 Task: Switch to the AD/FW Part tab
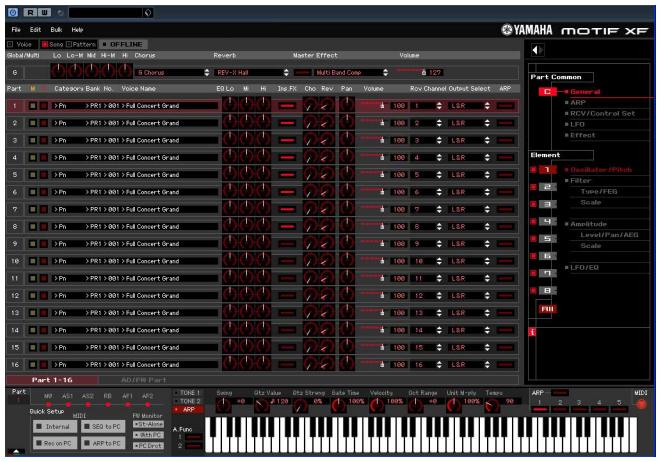click(144, 380)
